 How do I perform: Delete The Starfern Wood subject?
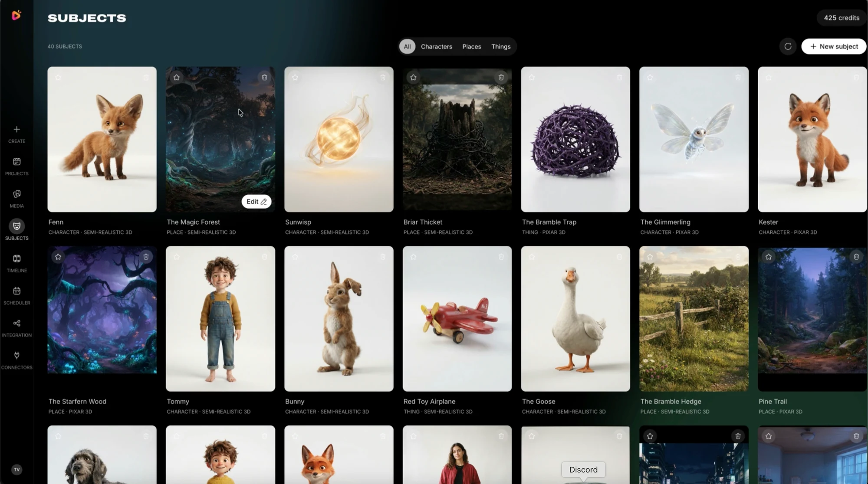coord(146,257)
